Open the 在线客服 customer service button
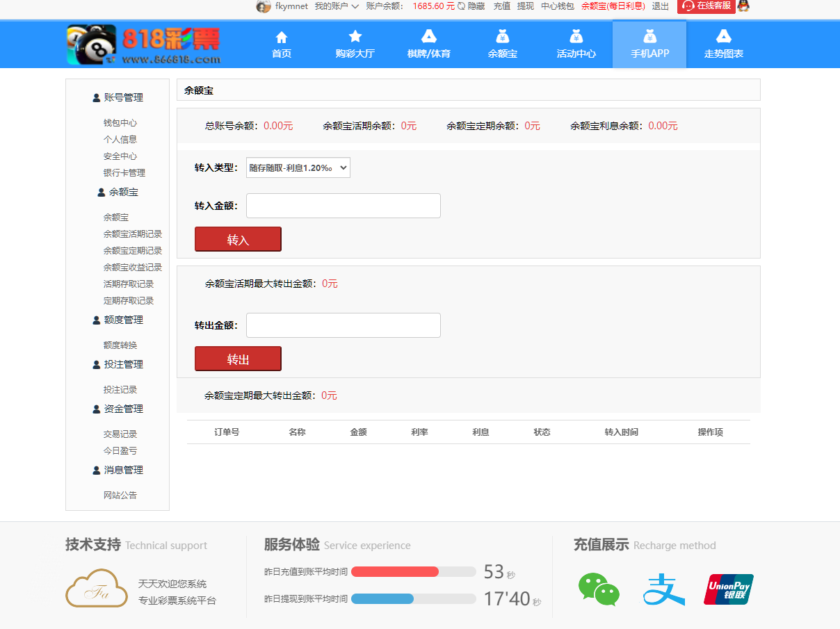 (x=705, y=7)
